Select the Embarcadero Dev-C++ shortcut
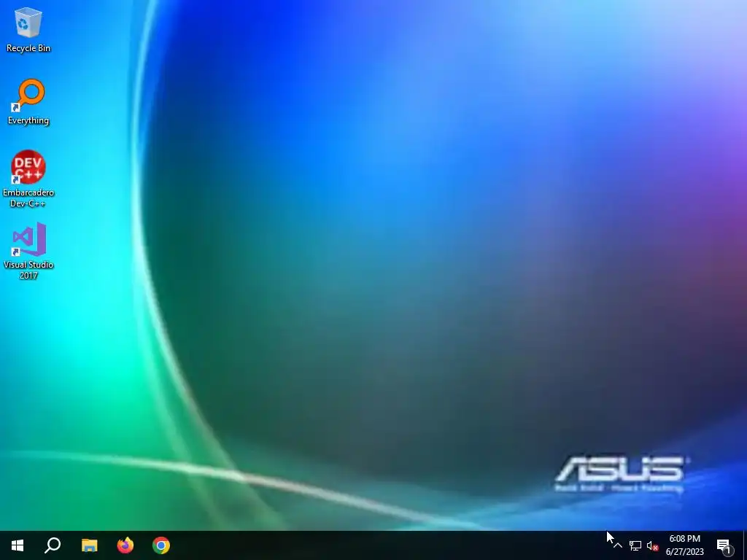 click(x=28, y=179)
